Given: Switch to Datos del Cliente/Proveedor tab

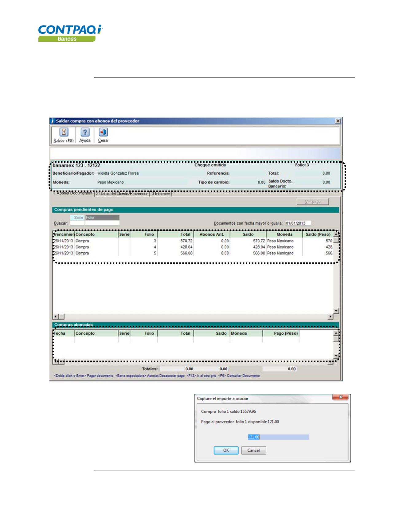Looking at the screenshot, I should 122,194.
